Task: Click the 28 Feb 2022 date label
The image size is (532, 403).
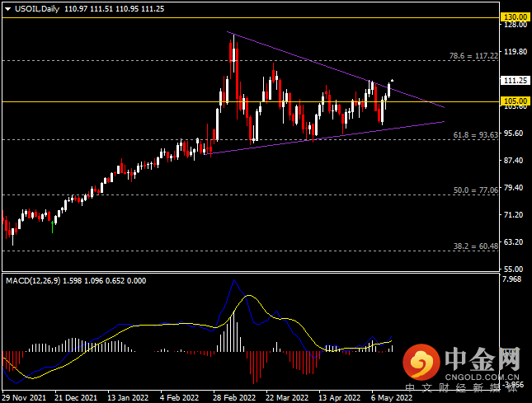Action: (232, 395)
